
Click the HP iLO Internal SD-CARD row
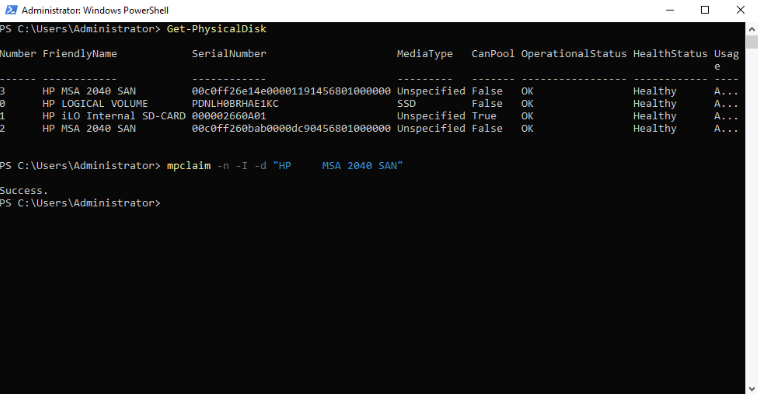(x=369, y=116)
